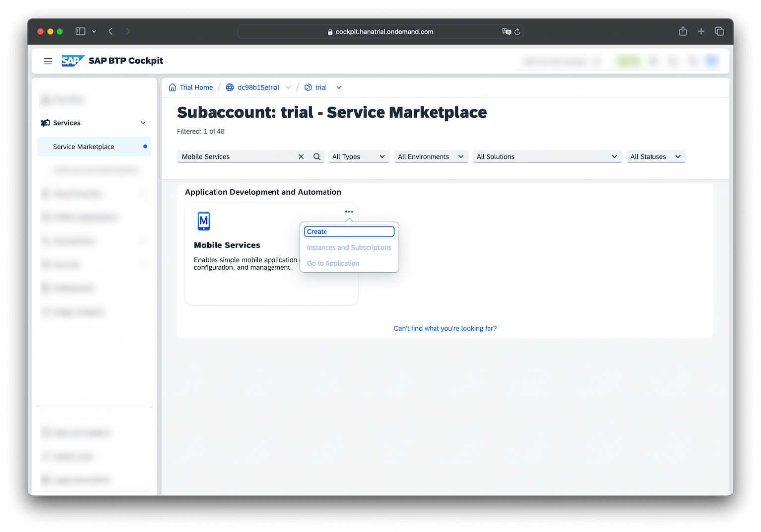Choose Instances and Subscriptions menu entry
This screenshot has height=532, width=761.
(x=349, y=247)
